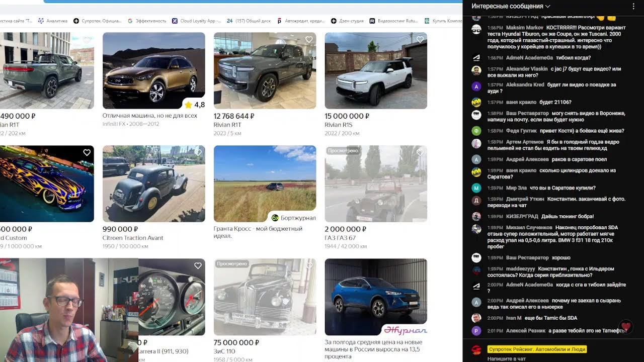Click the Напишите в чат message field
Viewport: 644px width, 362px height.
[x=553, y=358]
